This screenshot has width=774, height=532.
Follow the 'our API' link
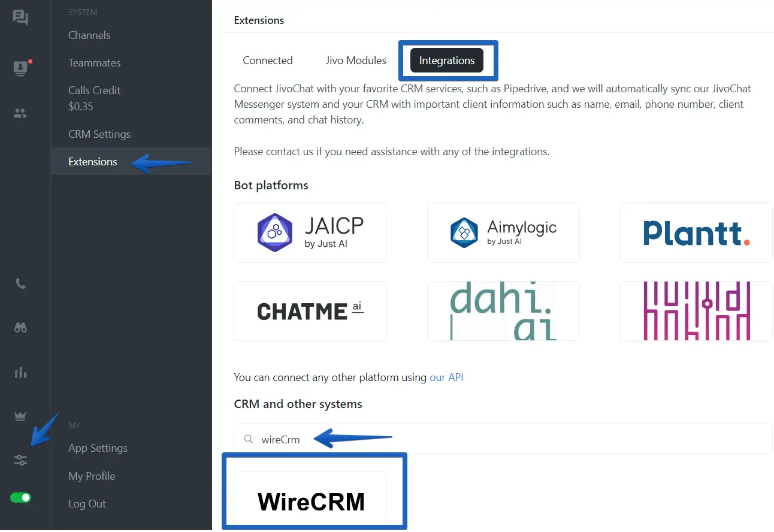click(446, 377)
